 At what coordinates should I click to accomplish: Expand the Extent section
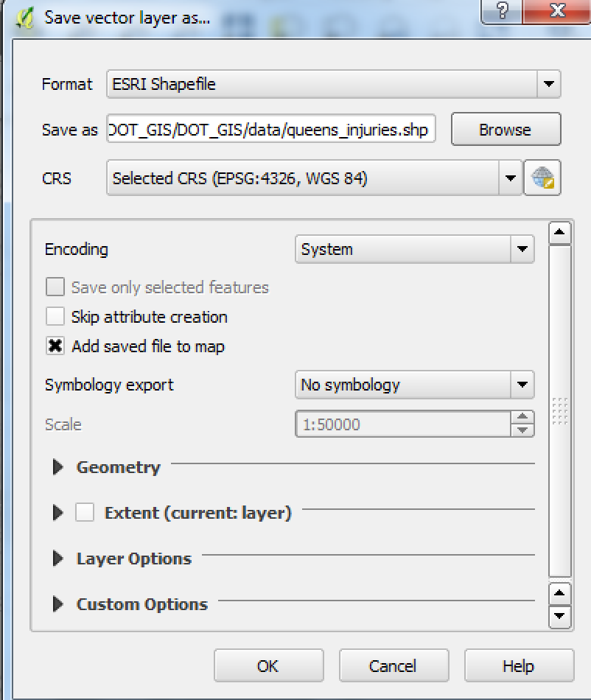(59, 512)
